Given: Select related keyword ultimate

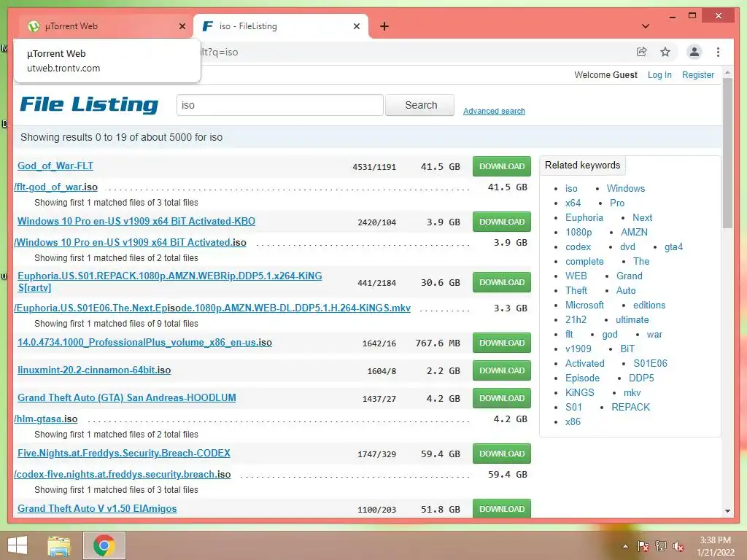Looking at the screenshot, I should click(x=632, y=319).
